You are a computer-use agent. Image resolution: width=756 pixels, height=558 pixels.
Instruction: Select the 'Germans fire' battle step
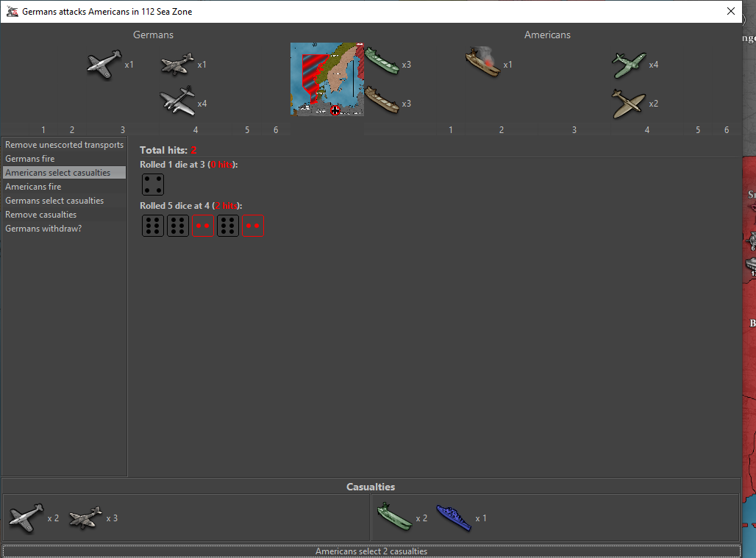[x=30, y=159]
